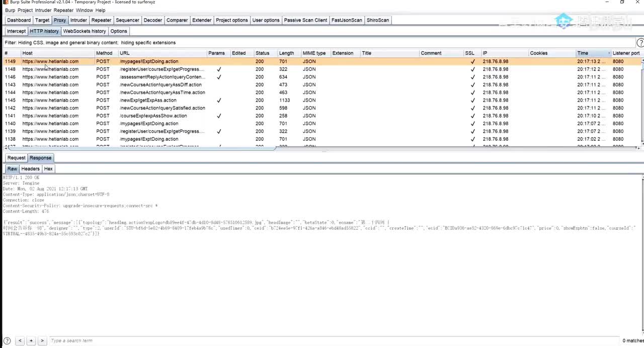This screenshot has height=348, width=644.
Task: Select history row number 1148
Action: pyautogui.click(x=322, y=69)
